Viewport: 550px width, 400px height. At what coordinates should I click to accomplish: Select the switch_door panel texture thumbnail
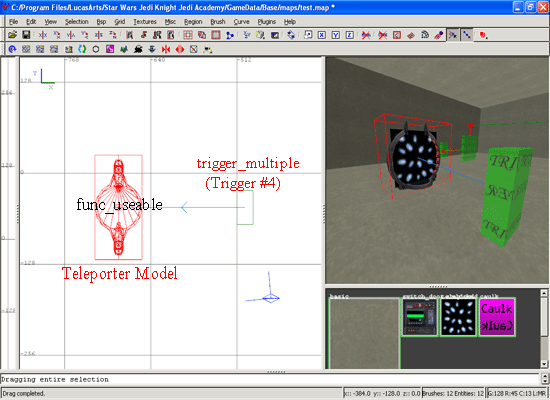point(420,318)
